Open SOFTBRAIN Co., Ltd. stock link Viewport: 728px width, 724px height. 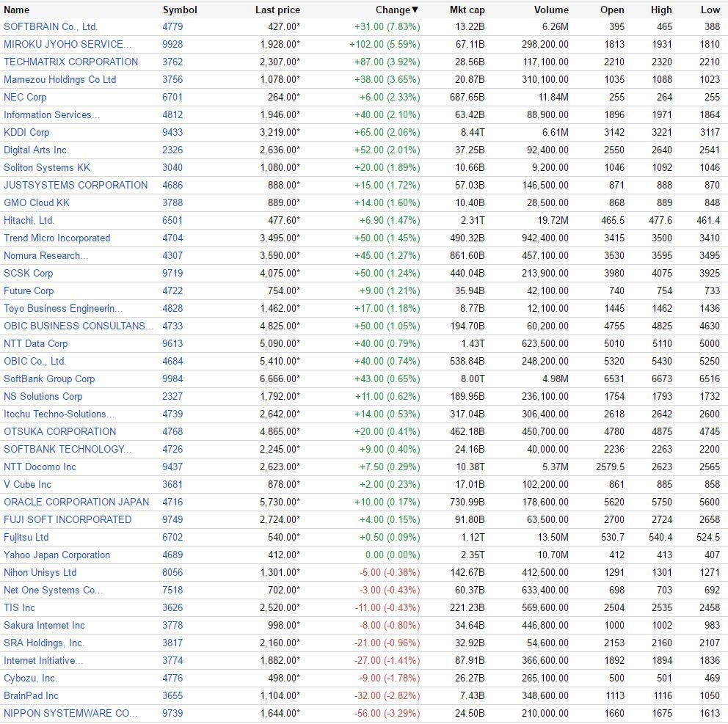51,27
